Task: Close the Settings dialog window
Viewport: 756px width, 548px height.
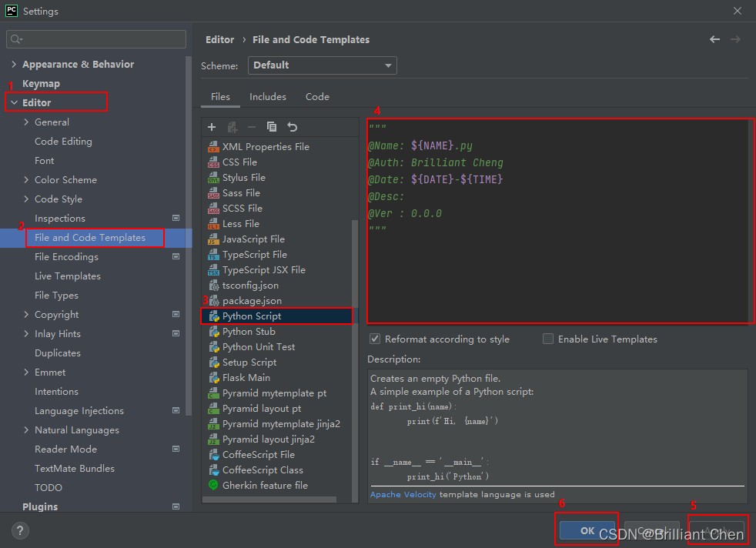Action: tap(738, 11)
